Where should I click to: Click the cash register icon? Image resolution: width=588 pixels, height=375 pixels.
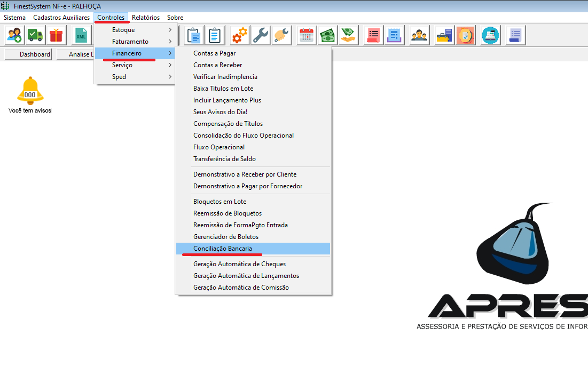(x=489, y=36)
